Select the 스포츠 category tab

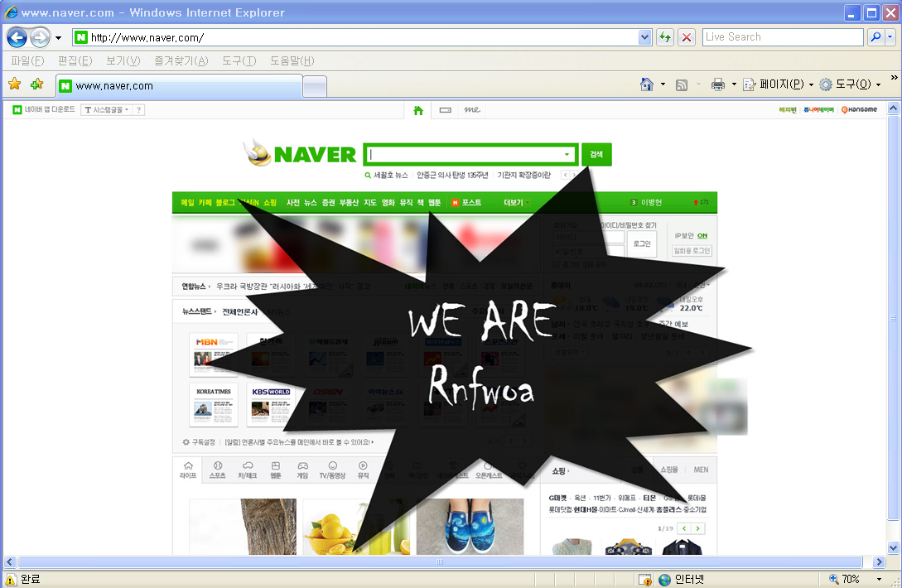pos(218,470)
